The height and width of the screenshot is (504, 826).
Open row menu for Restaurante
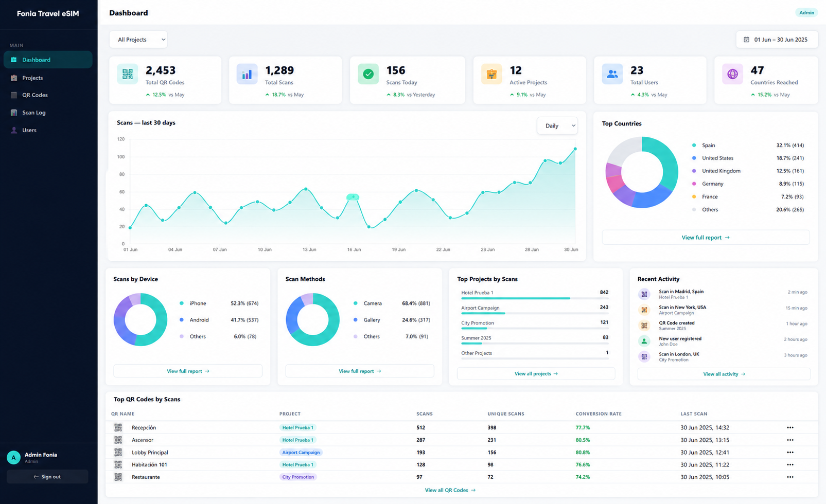pyautogui.click(x=790, y=477)
